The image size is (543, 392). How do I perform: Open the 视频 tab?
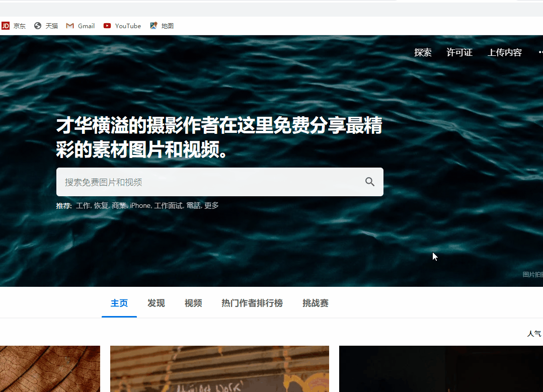[193, 303]
